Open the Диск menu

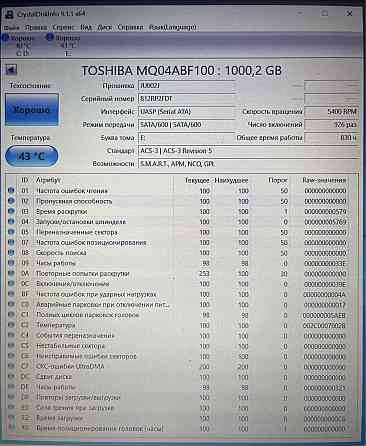[104, 27]
